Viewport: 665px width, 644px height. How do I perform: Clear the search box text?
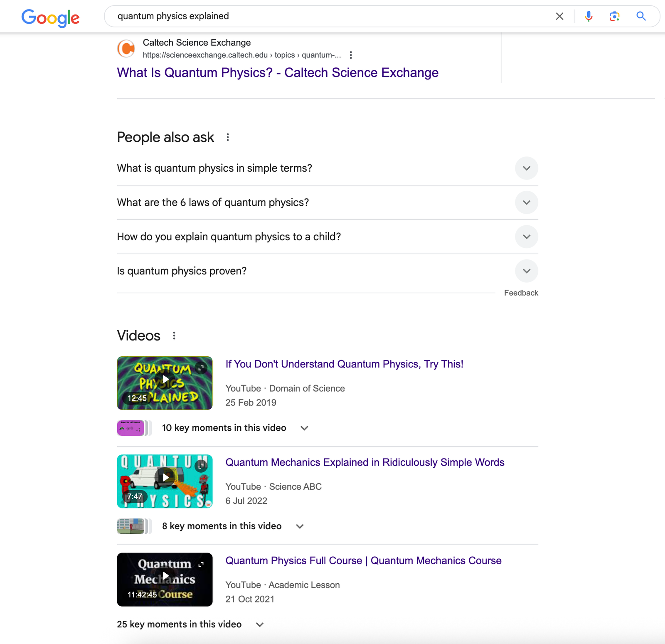[x=559, y=16]
